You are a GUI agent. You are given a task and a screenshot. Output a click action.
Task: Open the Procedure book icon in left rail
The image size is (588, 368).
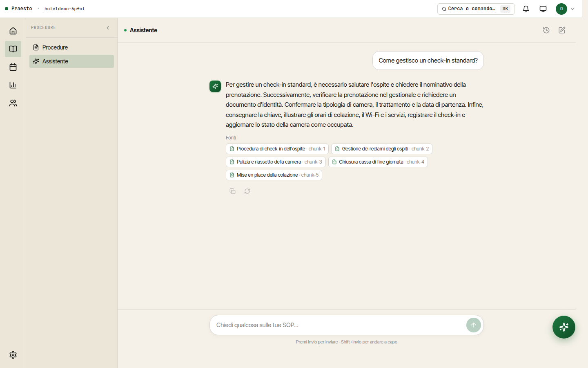[x=13, y=49]
